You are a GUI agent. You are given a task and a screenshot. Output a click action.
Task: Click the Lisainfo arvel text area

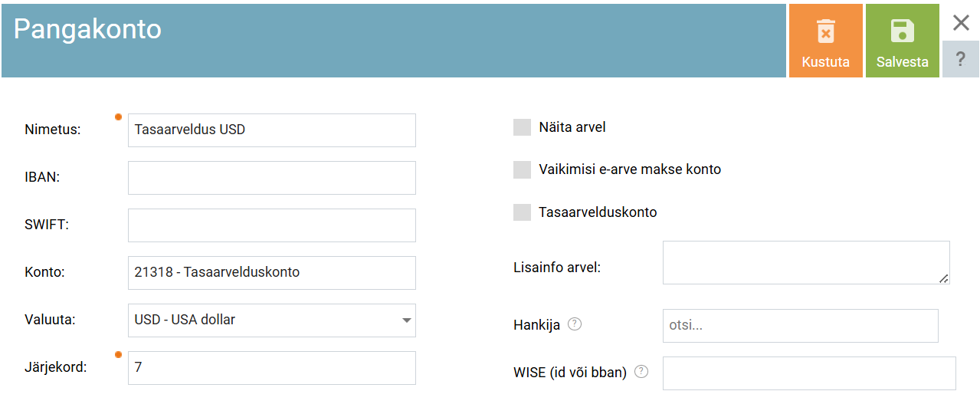pos(805,262)
